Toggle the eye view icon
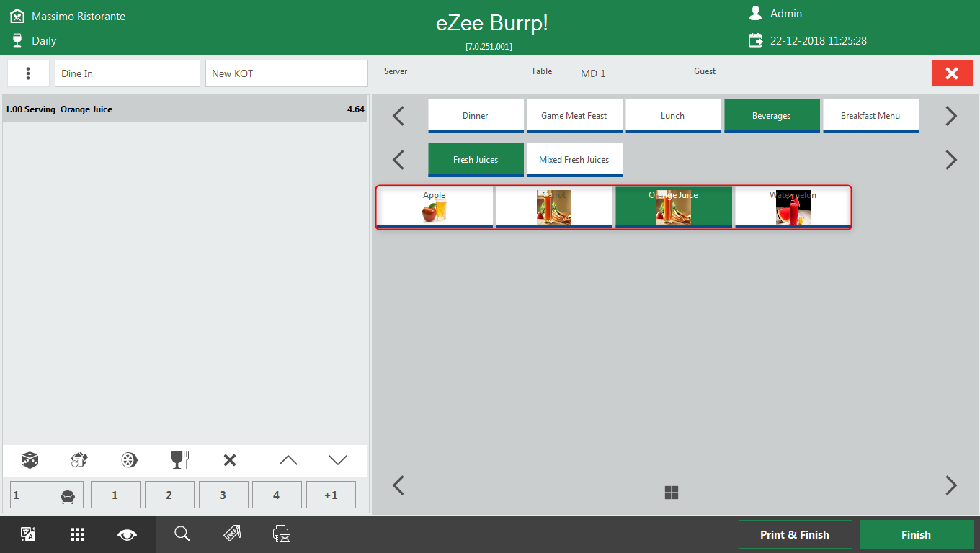Screen dimensions: 980x553 (128, 534)
